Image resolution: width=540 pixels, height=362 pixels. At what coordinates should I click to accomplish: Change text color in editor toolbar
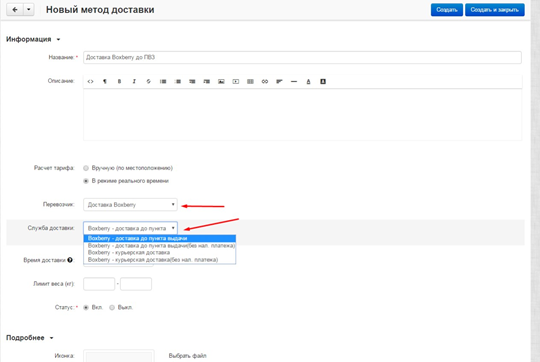(308, 82)
